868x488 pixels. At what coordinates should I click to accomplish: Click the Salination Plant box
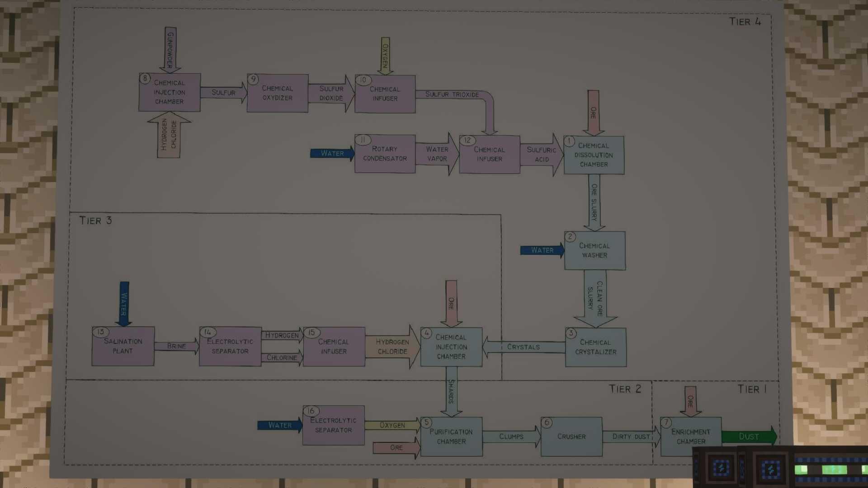pyautogui.click(x=123, y=346)
